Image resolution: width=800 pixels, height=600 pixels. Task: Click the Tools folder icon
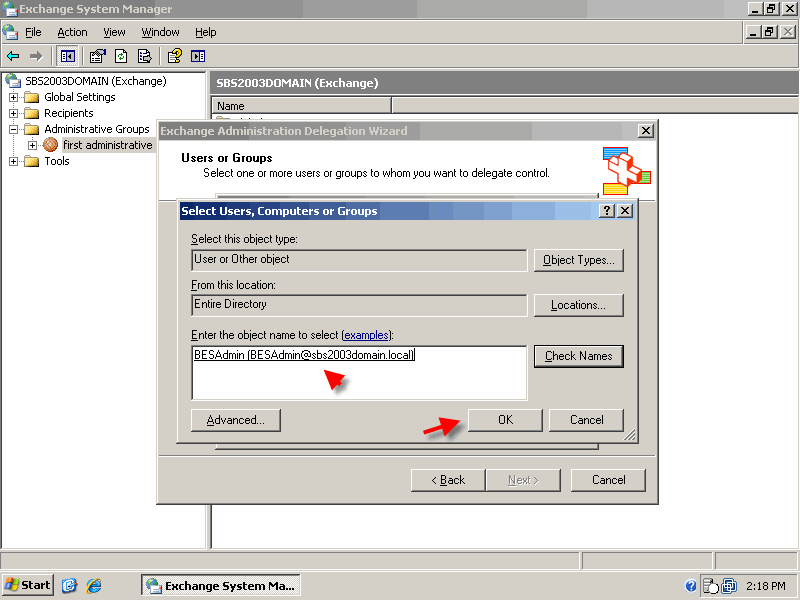(32, 161)
